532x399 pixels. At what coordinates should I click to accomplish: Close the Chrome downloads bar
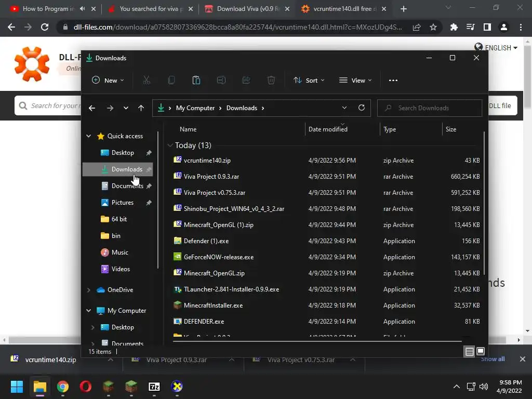click(523, 359)
